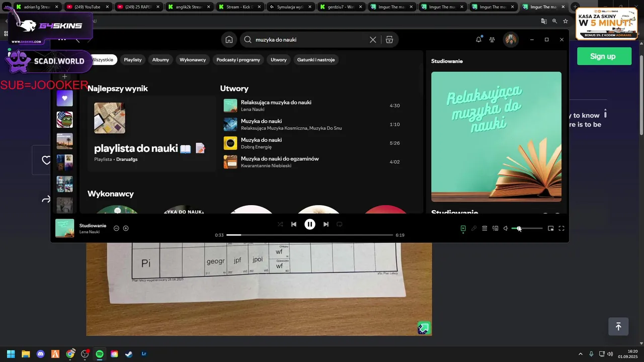
Task: Click the minus icon next to Studiowanie
Action: pos(116,228)
